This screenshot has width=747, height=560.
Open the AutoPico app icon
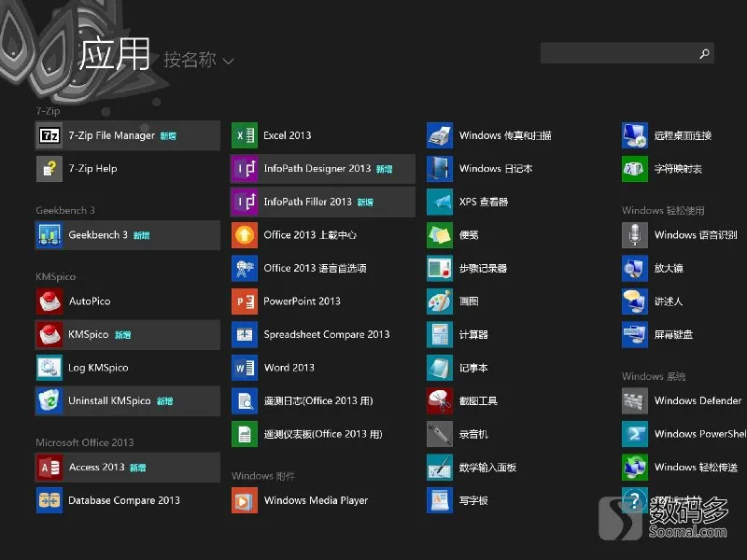49,301
